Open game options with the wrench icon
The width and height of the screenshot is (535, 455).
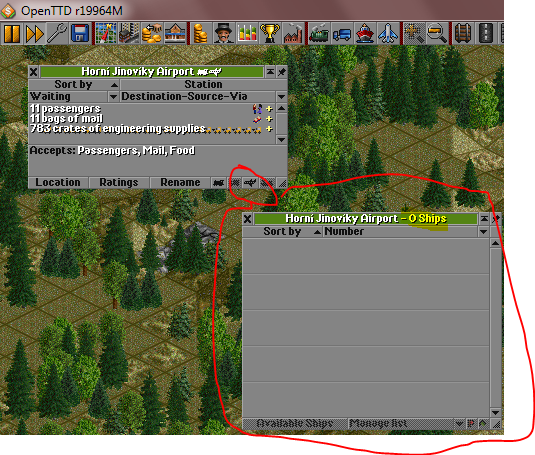pyautogui.click(x=57, y=33)
